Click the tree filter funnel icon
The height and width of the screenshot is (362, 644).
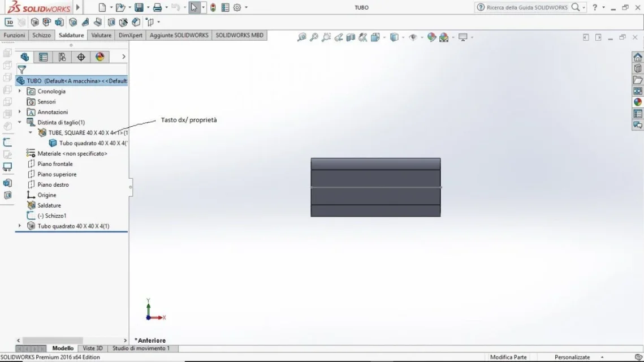21,70
